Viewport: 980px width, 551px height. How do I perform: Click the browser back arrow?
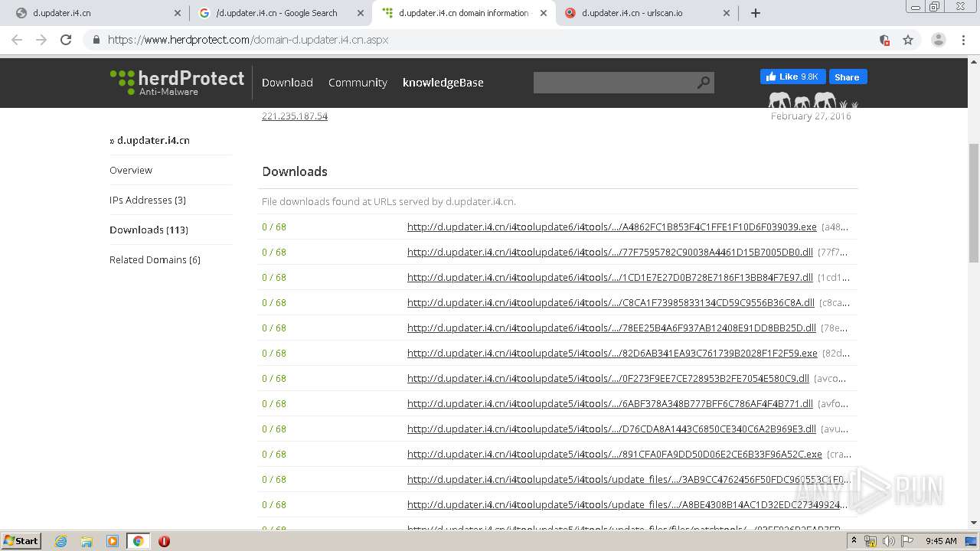pos(17,40)
